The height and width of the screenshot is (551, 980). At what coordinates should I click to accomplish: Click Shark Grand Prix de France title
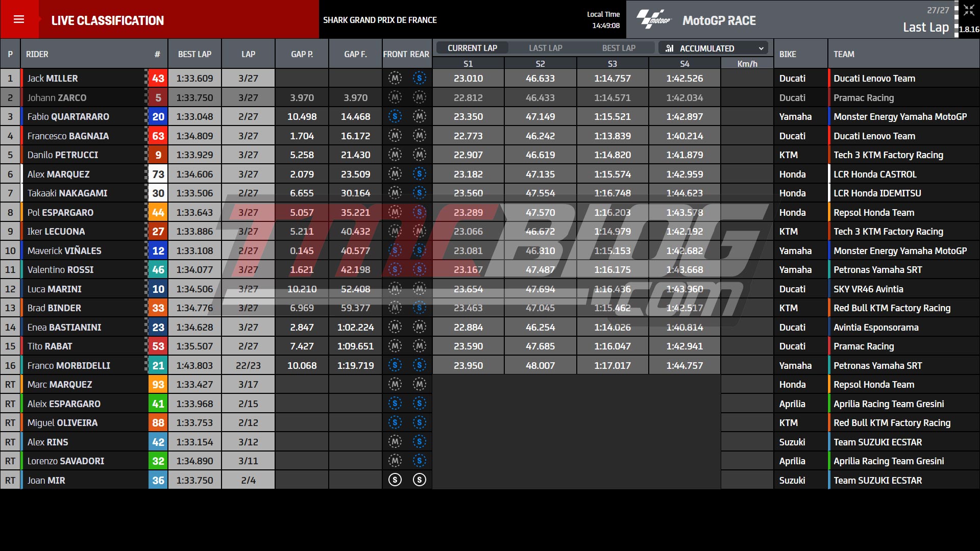(x=380, y=20)
